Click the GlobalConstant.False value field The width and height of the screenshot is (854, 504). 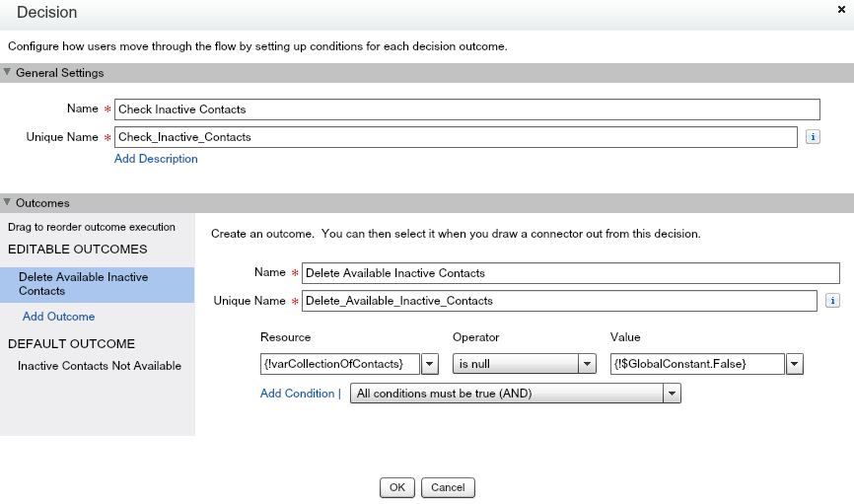click(x=697, y=364)
